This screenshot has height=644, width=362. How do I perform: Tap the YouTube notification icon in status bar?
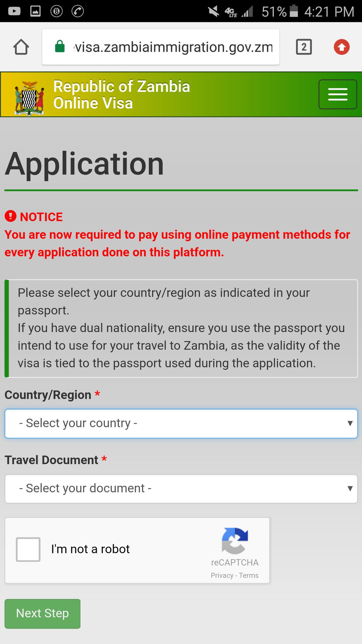(x=14, y=11)
